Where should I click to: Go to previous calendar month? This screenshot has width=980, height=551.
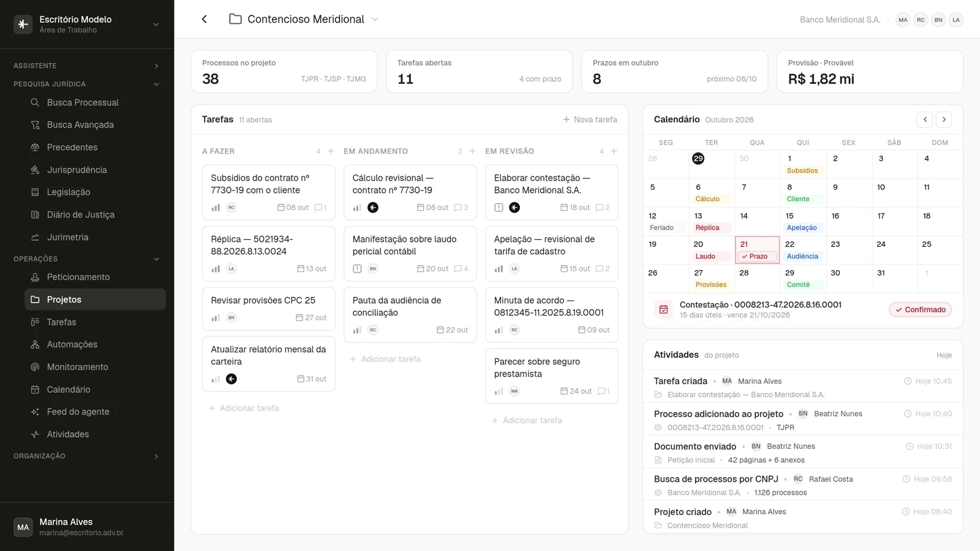pos(925,119)
